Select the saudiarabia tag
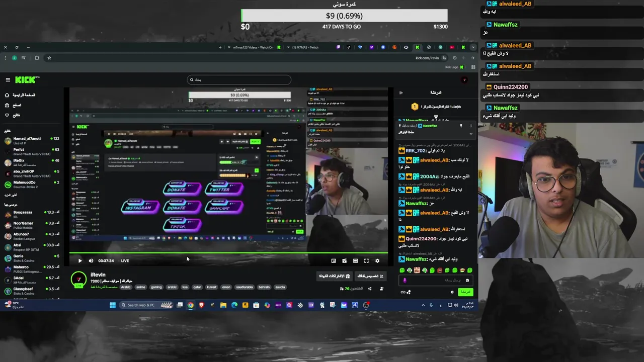644x362 pixels. [245, 287]
